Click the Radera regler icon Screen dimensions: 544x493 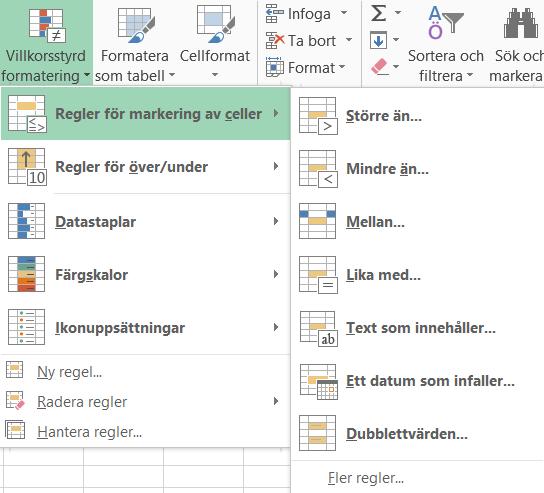point(15,401)
